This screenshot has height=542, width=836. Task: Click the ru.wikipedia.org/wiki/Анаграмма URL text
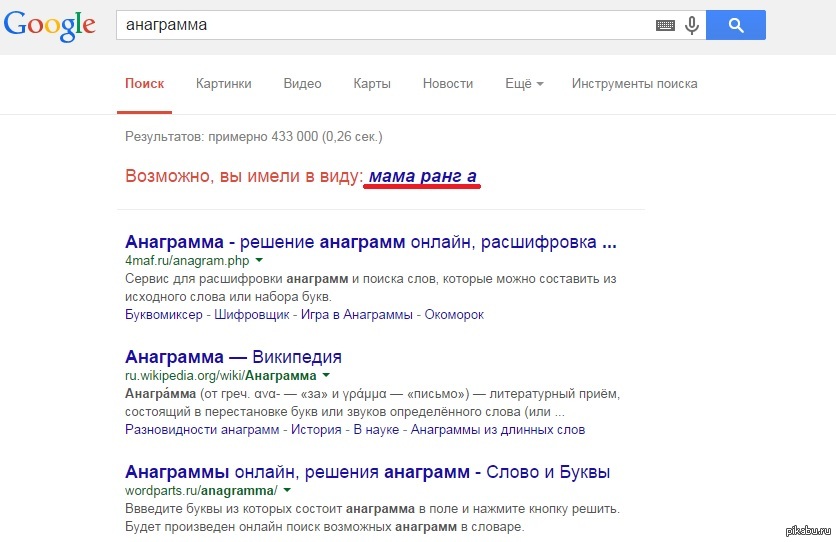click(221, 376)
